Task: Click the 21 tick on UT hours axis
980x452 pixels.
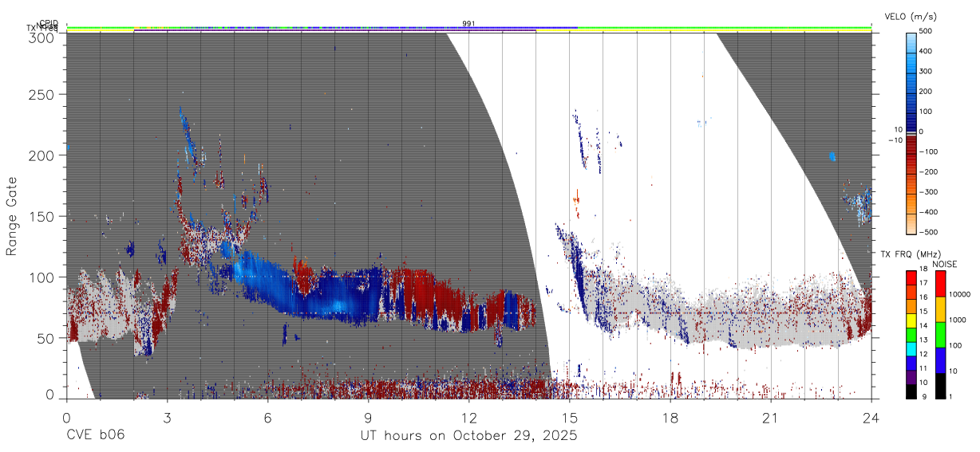Action: pos(771,418)
